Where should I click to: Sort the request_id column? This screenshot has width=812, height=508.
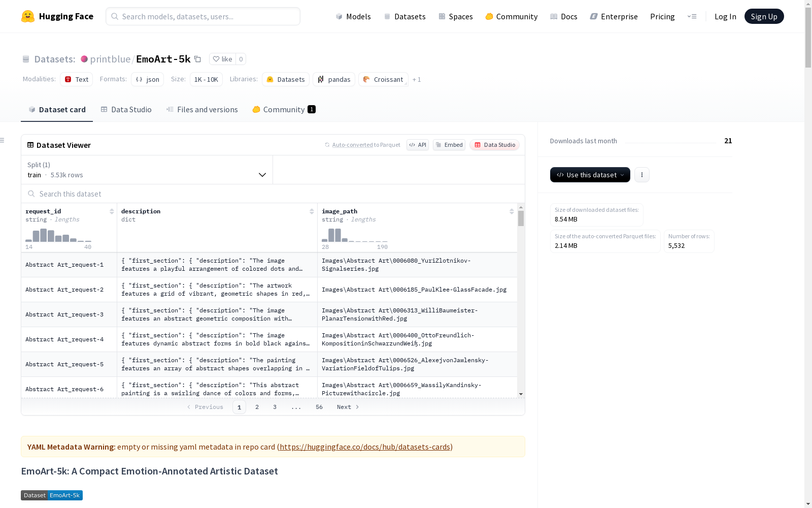[112, 211]
